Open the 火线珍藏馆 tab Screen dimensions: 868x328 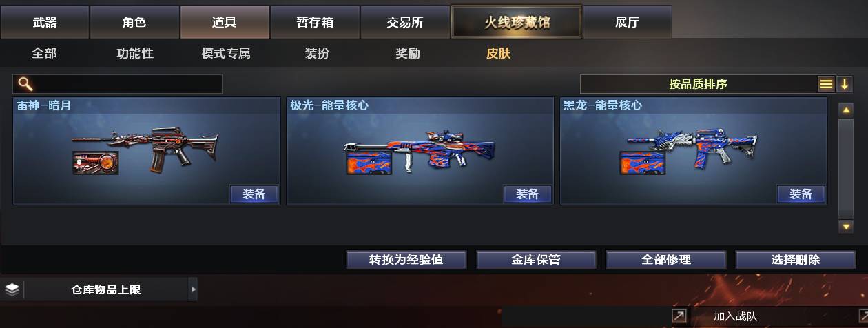point(517,22)
